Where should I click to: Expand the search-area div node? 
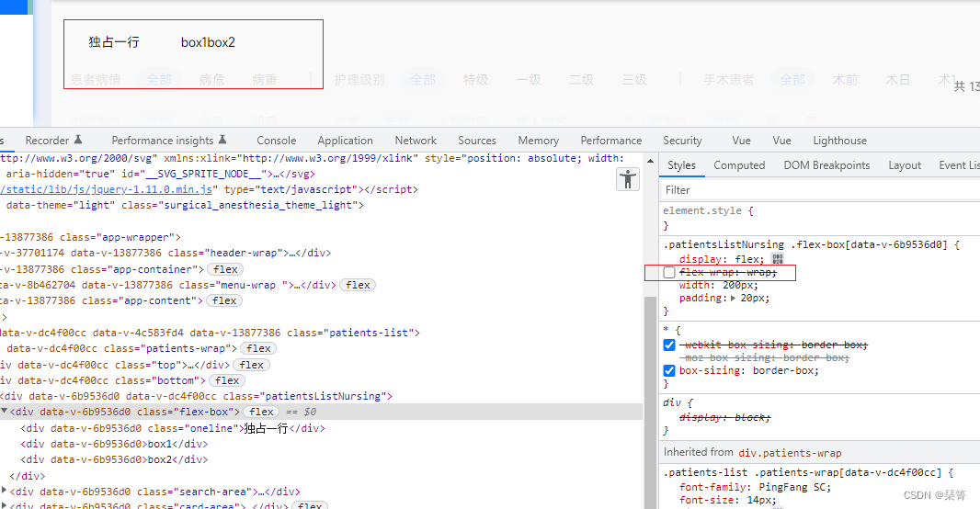coord(5,491)
